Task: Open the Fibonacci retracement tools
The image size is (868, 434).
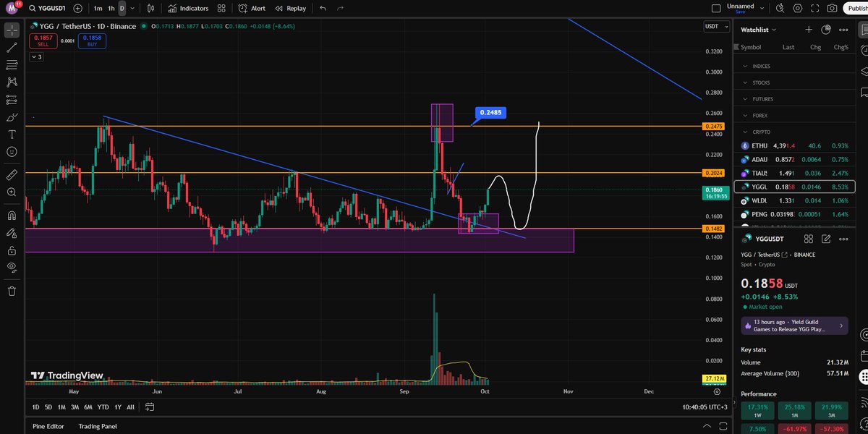Action: pyautogui.click(x=12, y=65)
